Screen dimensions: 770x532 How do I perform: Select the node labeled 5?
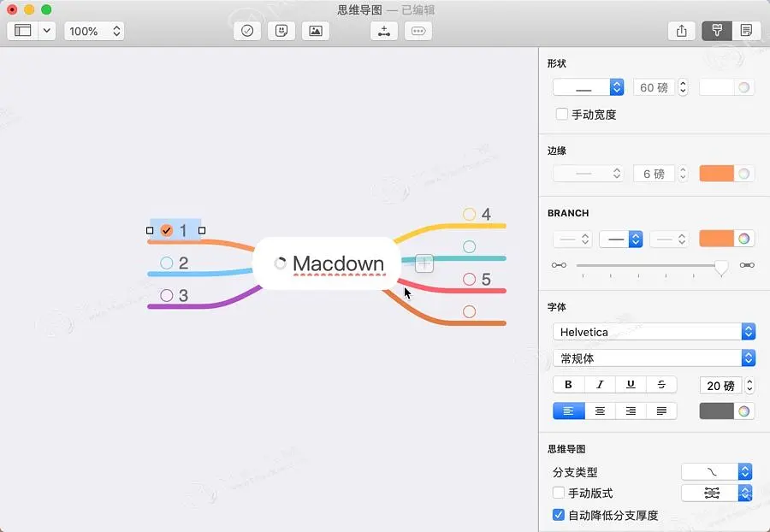coord(486,279)
